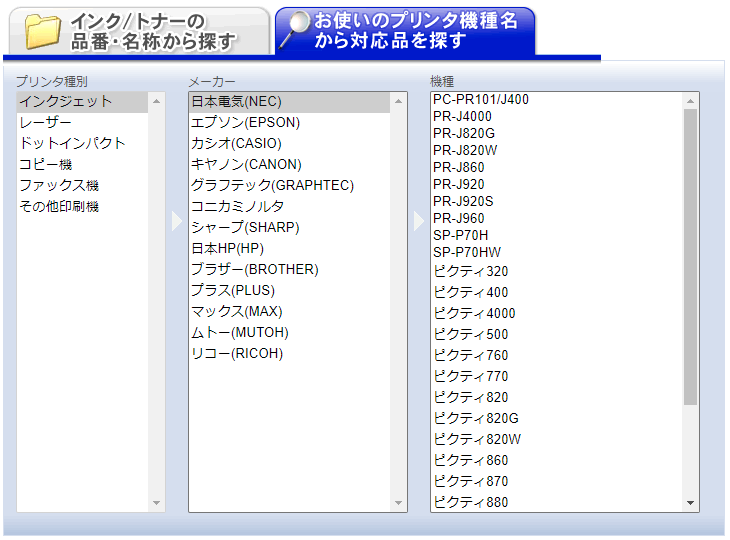The width and height of the screenshot is (730, 540).
Task: Select model PR-J860
Action: (556, 168)
